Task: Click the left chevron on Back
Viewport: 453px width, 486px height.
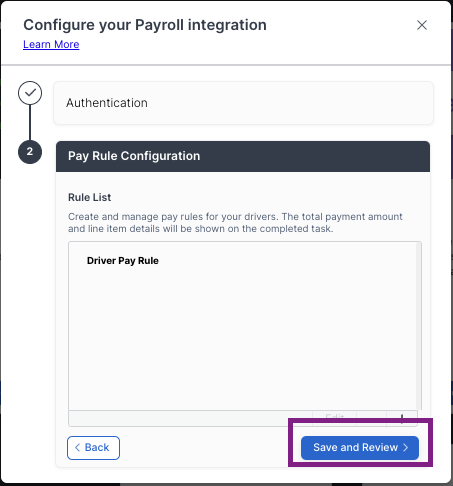Action: (77, 447)
